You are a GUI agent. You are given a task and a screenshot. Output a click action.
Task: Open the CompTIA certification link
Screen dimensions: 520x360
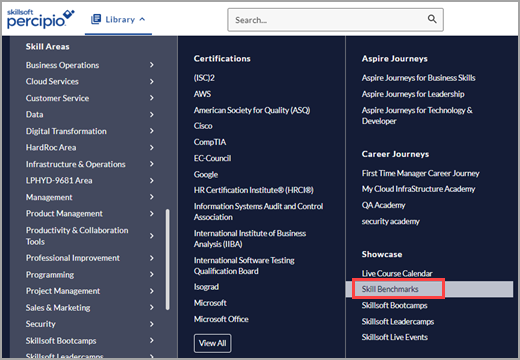pyautogui.click(x=210, y=142)
